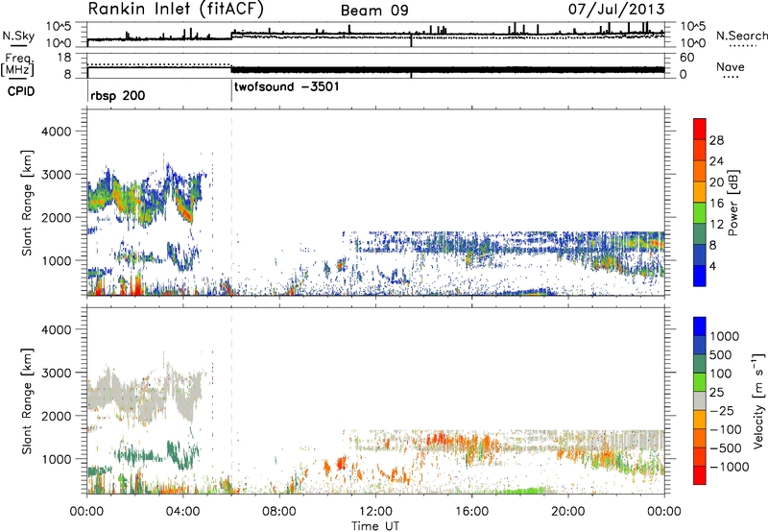The image size is (768, 532).
Task: Select the 'Freq. [MHz]' axis label
Action: point(18,65)
